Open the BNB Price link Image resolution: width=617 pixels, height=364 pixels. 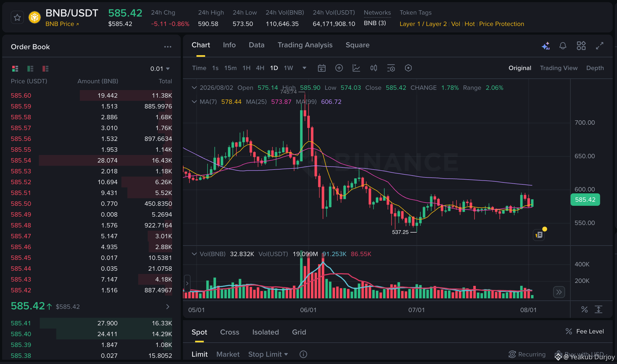62,24
